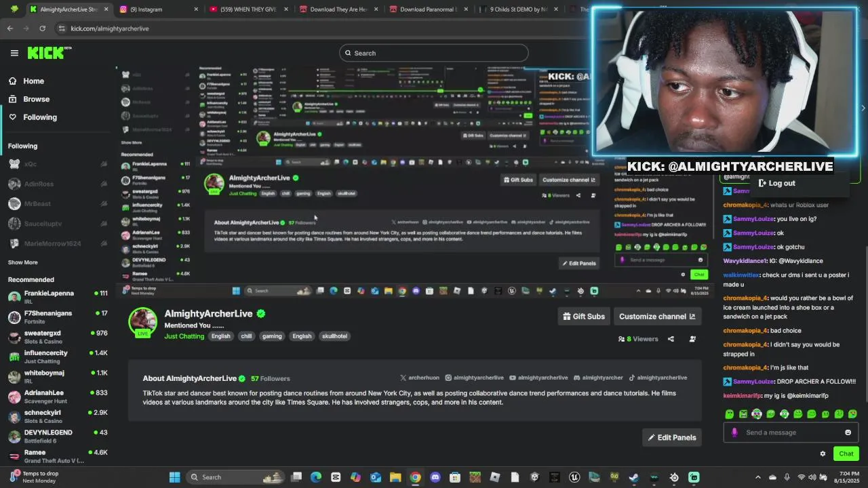Open Unreal Engine from the taskbar
The width and height of the screenshot is (868, 488).
coord(574,477)
